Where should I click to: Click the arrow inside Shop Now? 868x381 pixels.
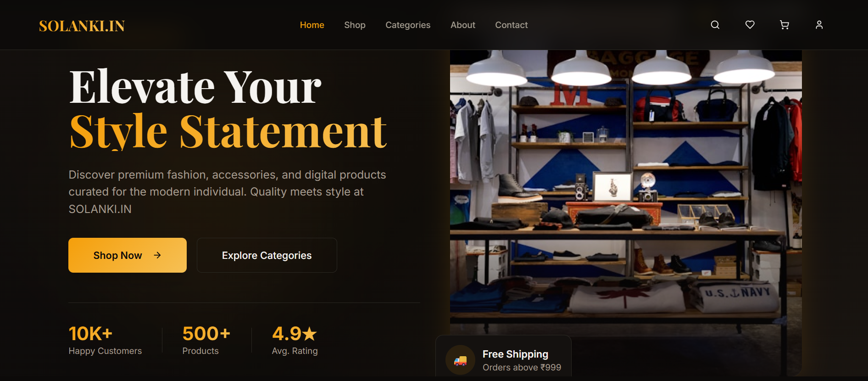tap(157, 255)
